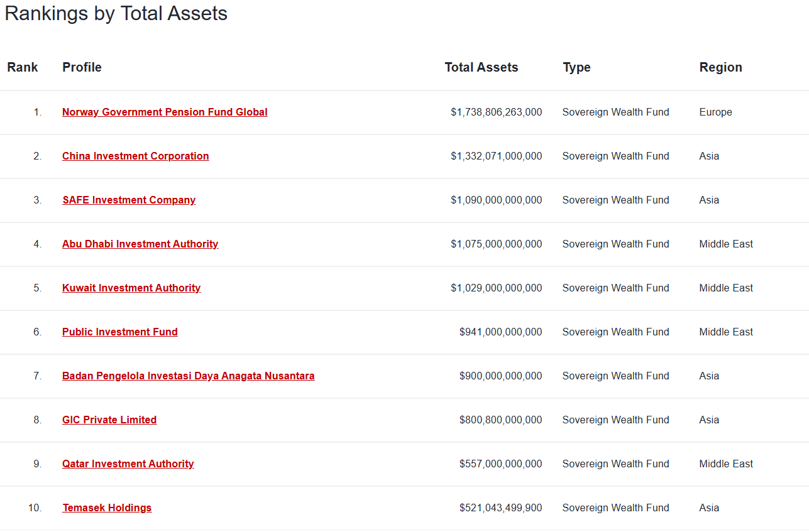The height and width of the screenshot is (532, 809).
Task: Click rank number 7.
Action: click(x=38, y=376)
